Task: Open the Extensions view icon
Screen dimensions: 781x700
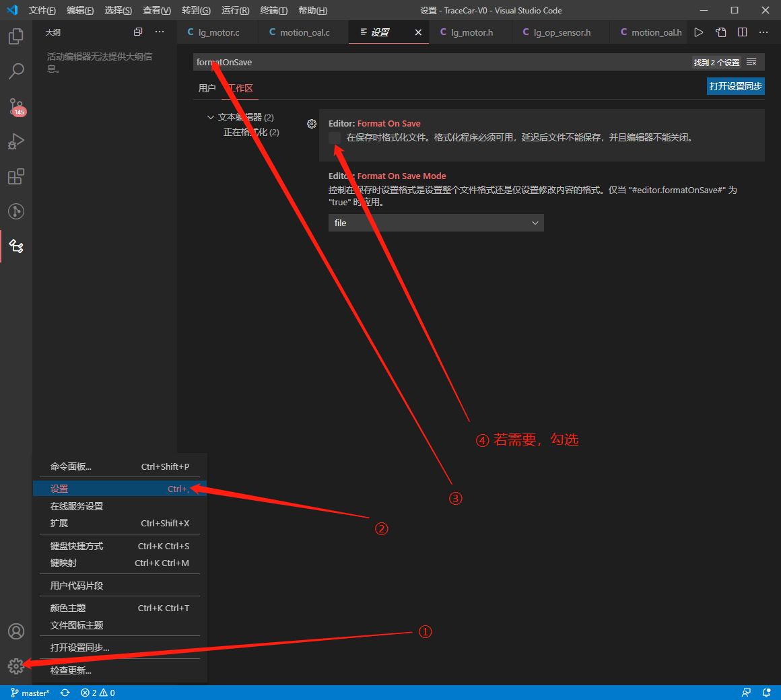Action: pos(16,176)
